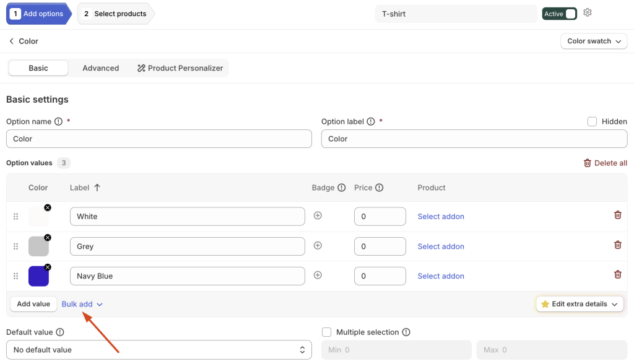Screen dimensions: 634x364
Task: Grab the drag handle of Grey row
Action: (x=15, y=246)
